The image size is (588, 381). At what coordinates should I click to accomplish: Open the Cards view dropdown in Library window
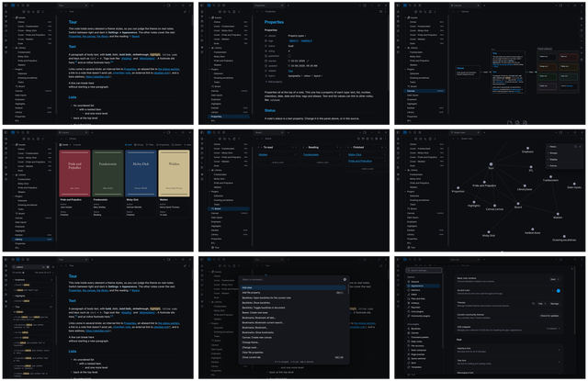(63, 145)
